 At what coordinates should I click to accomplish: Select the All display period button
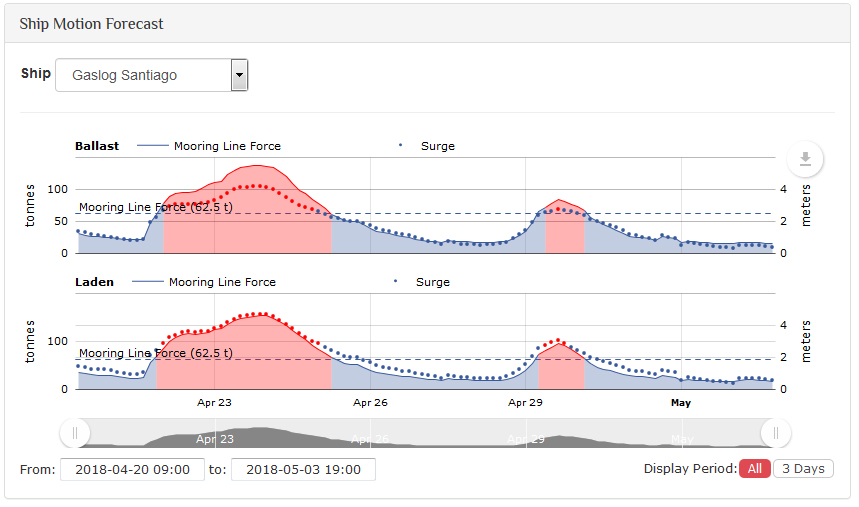pyautogui.click(x=755, y=469)
